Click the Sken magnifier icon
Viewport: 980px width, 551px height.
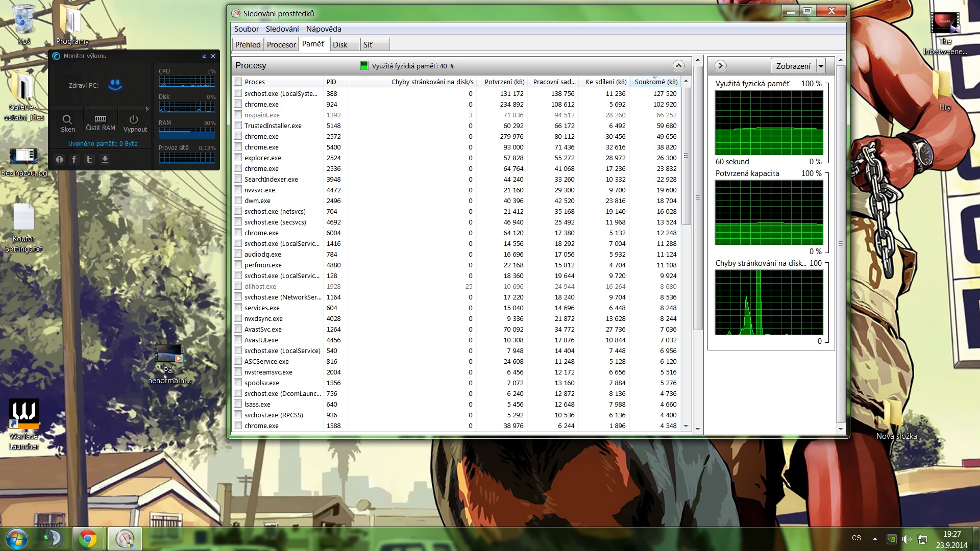pyautogui.click(x=67, y=120)
